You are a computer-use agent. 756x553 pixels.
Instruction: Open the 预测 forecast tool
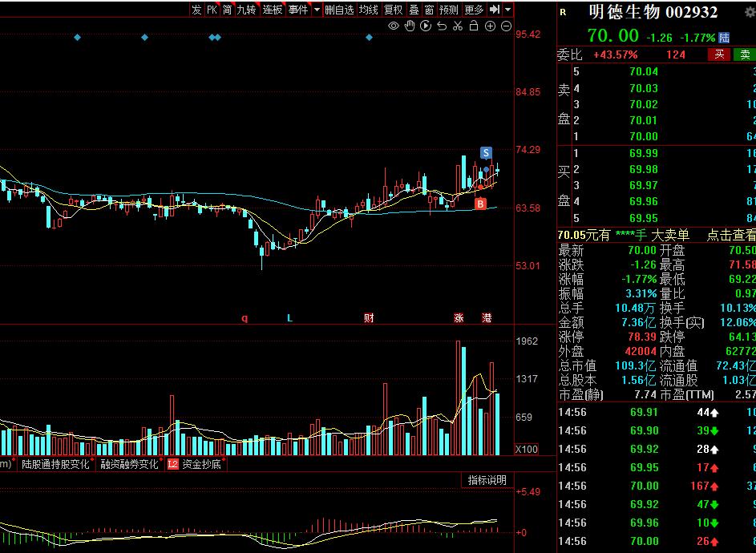(x=448, y=10)
